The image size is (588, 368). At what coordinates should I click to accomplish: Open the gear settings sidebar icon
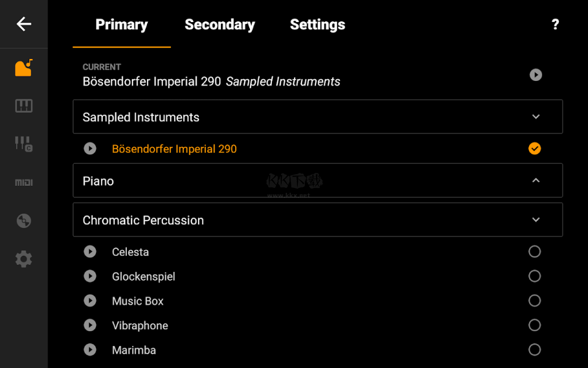coord(24,259)
